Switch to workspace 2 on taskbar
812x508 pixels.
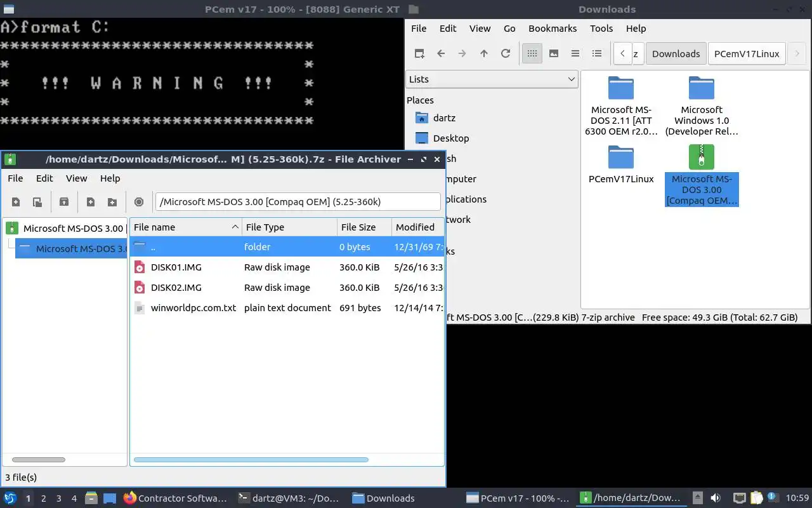point(44,498)
